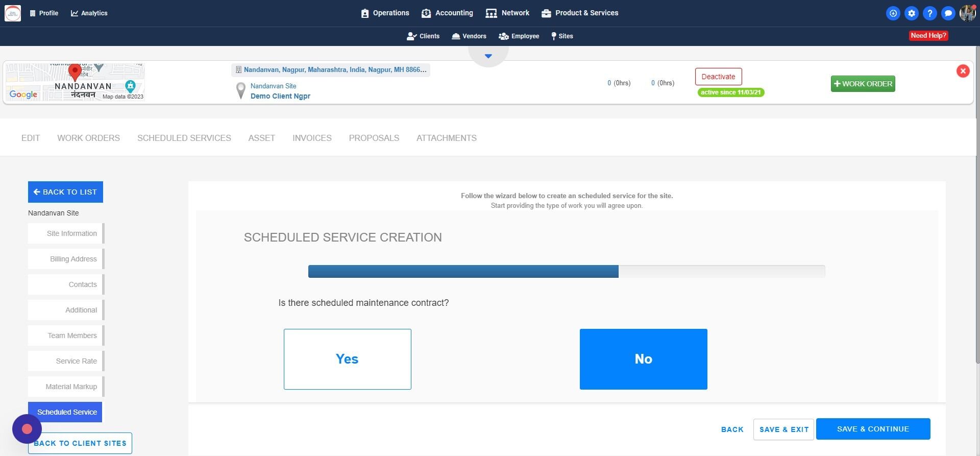Viewport: 980px width, 456px height.
Task: Click the wizard progress bar
Action: coord(567,271)
